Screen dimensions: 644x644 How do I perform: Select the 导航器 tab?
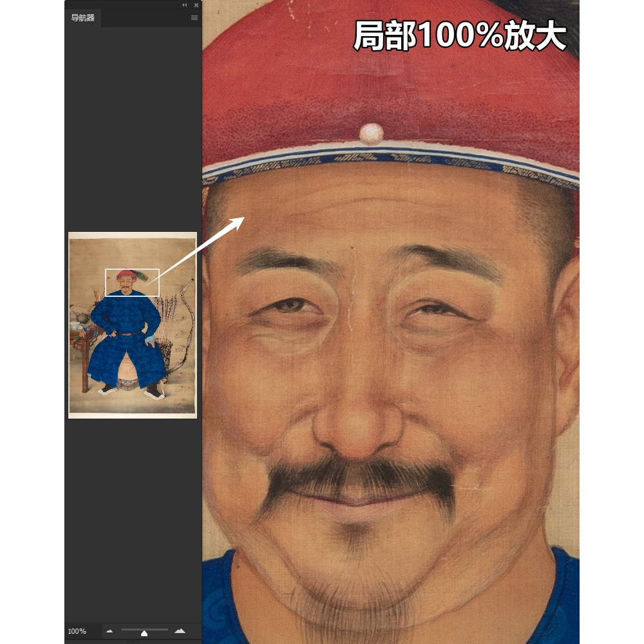pyautogui.click(x=83, y=17)
